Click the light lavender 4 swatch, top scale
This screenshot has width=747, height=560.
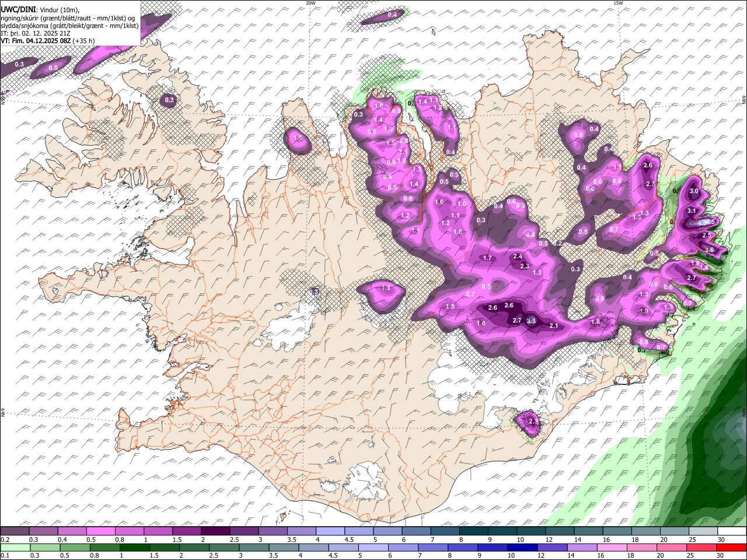tap(329, 531)
